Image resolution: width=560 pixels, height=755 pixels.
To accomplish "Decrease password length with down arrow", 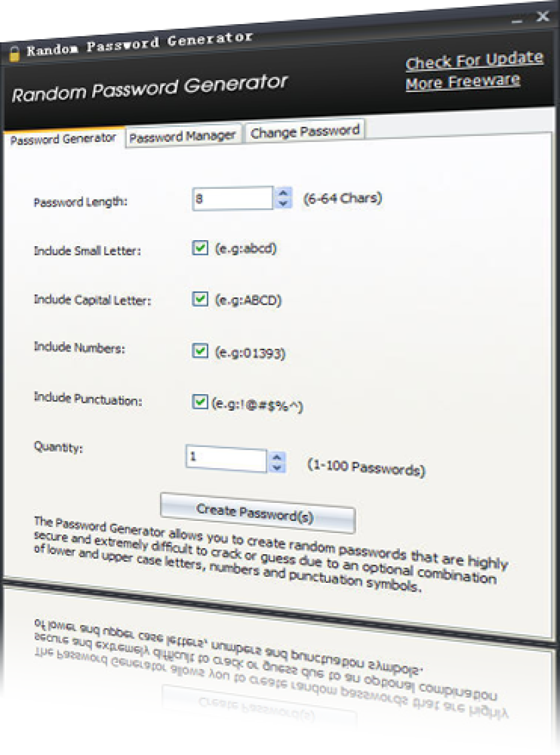I will tap(283, 203).
